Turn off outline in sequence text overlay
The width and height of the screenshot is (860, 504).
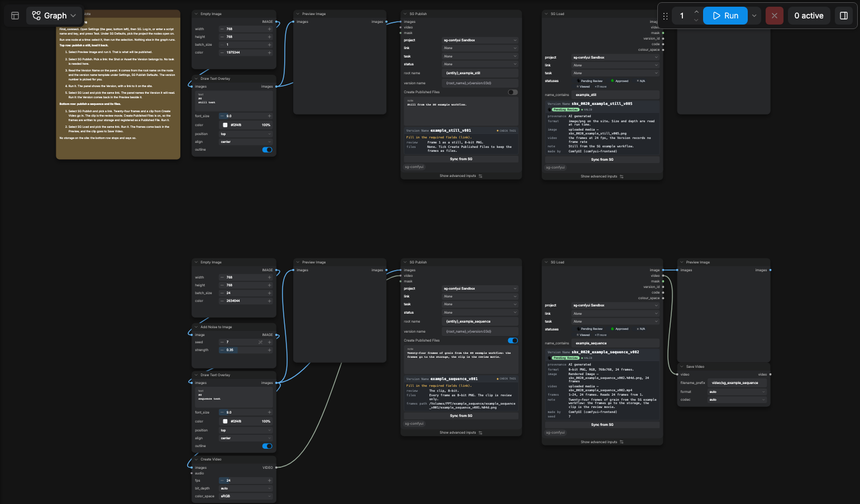[x=267, y=446]
